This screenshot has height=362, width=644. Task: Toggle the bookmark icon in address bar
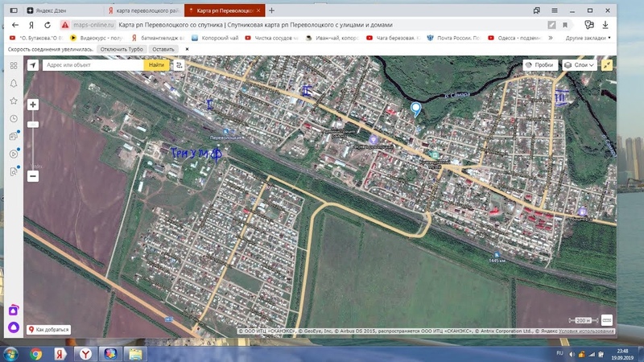click(x=565, y=25)
